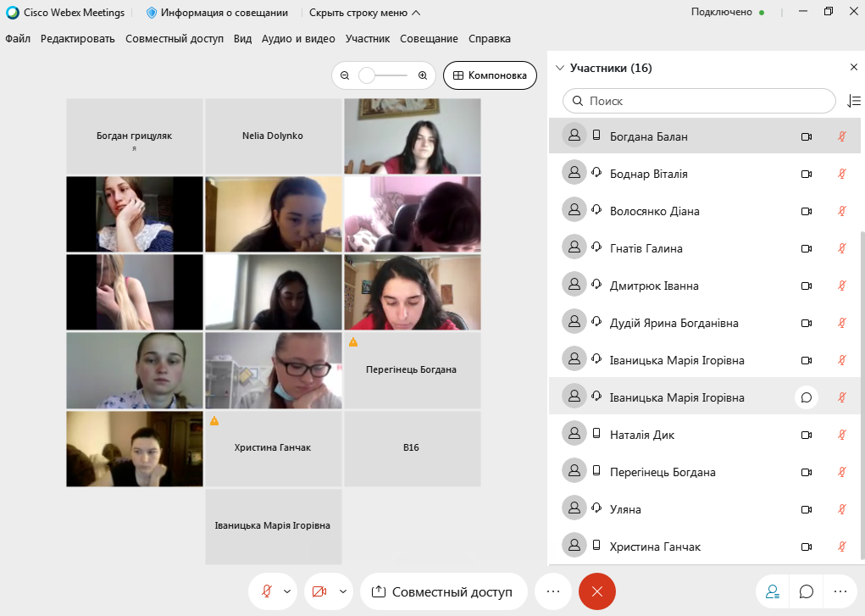This screenshot has height=616, width=865.
Task: Click more options button beside Совместный доступ
Action: pyautogui.click(x=552, y=591)
